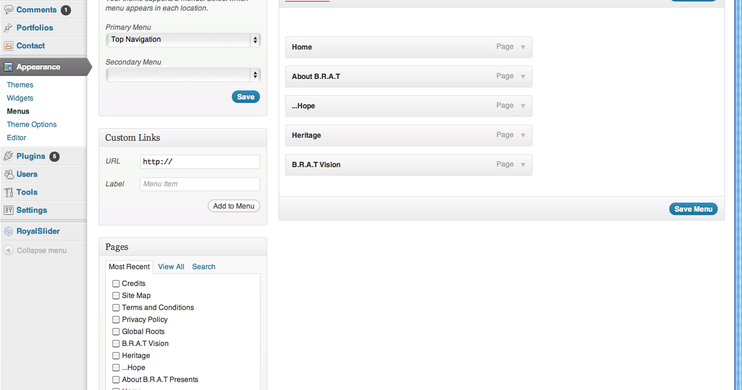
Task: Go to the Portfolios section
Action: click(x=35, y=27)
